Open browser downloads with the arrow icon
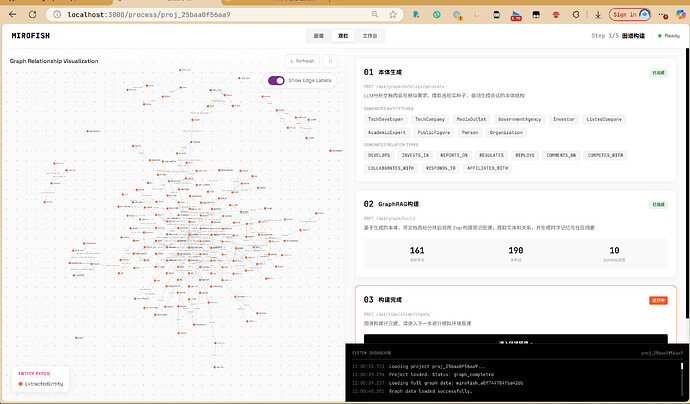 [x=598, y=15]
